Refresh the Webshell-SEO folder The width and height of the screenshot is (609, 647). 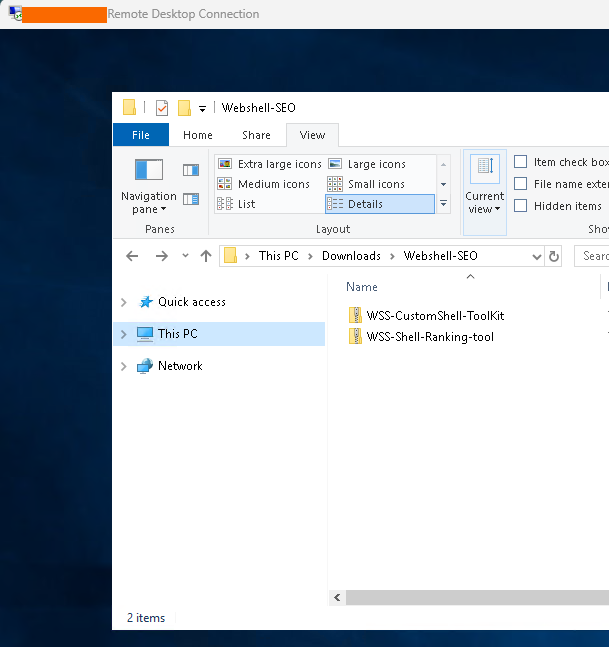coord(554,256)
